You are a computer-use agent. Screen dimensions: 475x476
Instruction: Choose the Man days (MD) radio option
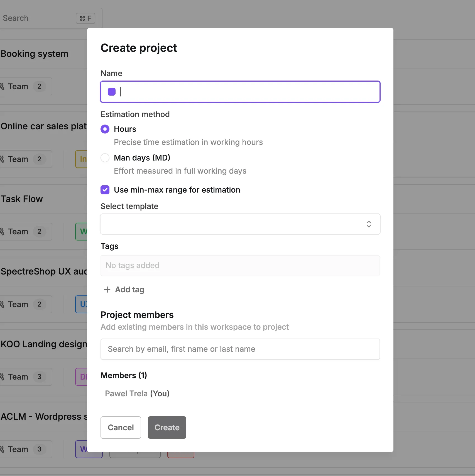[x=105, y=158]
